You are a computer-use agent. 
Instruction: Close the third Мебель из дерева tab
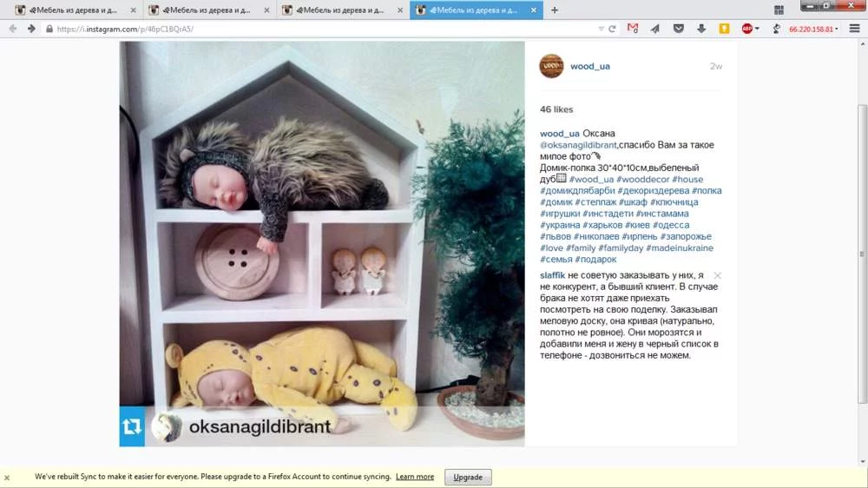[x=399, y=10]
